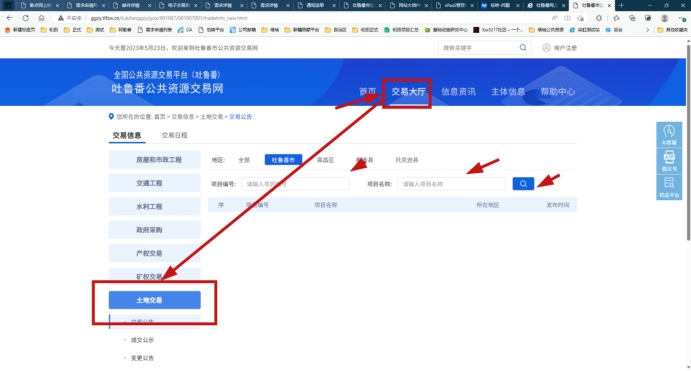Open the 自治区 bookmark folder

point(335,30)
